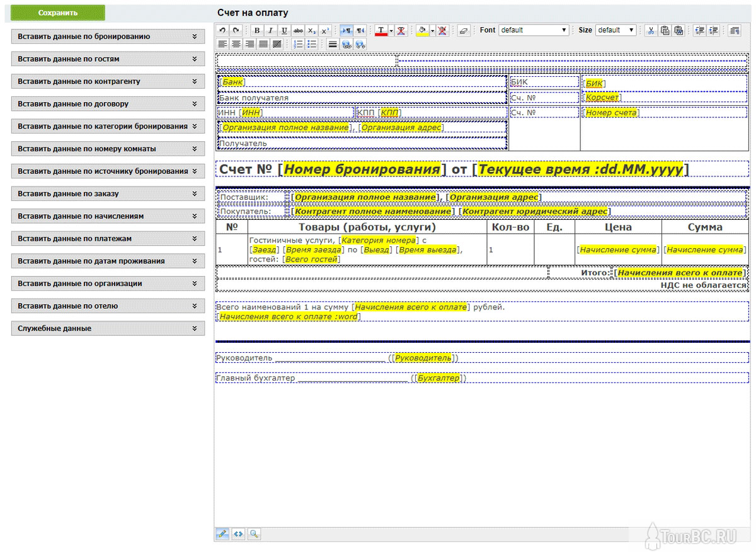
Task: Switch to design mode pencil tab
Action: (222, 534)
